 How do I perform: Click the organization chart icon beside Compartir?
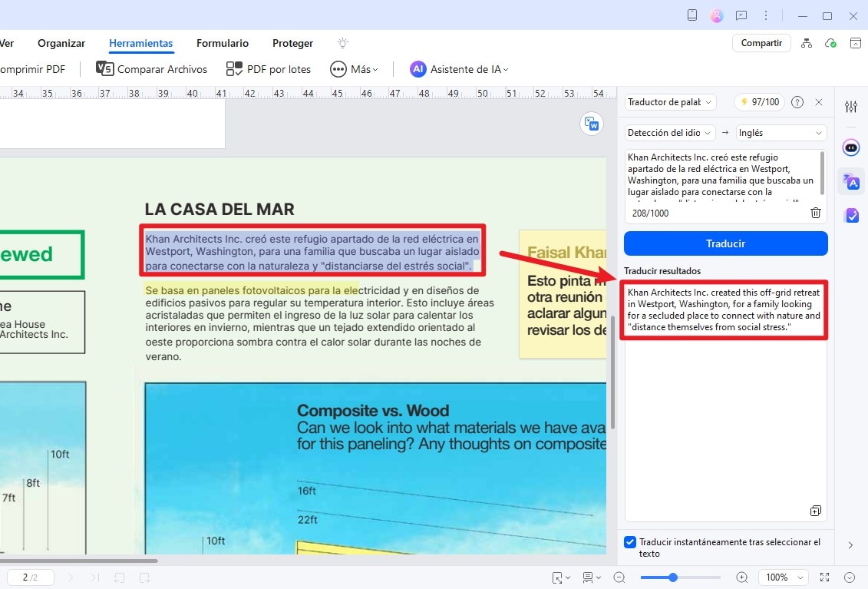pos(807,43)
